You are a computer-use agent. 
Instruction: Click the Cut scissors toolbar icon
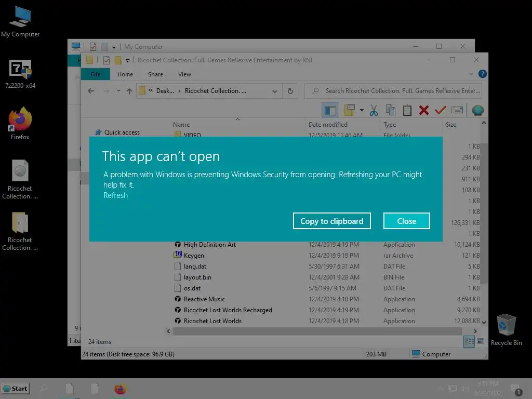pos(374,110)
